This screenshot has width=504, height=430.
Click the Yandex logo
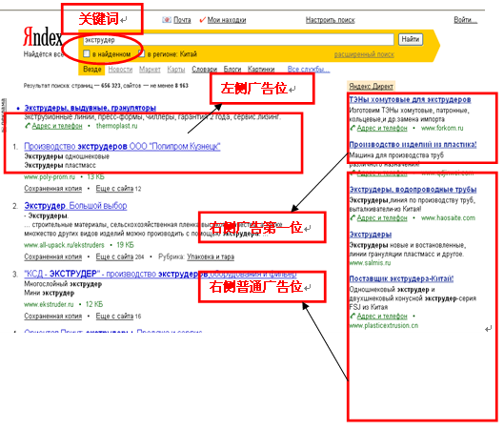pyautogui.click(x=42, y=36)
